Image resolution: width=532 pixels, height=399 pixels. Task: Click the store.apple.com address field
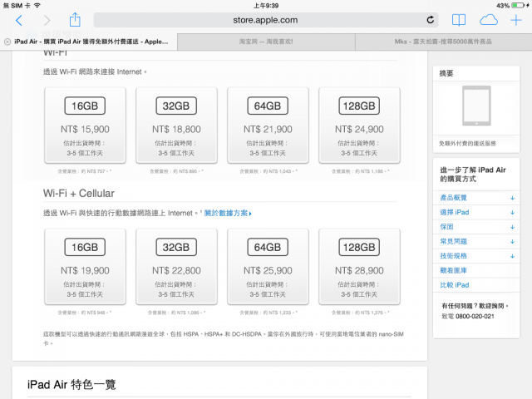(x=266, y=20)
